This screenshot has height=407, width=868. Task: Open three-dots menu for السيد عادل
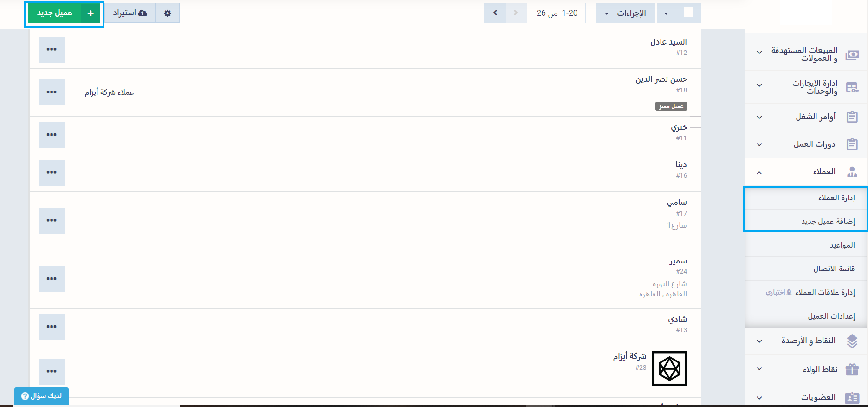pyautogui.click(x=52, y=50)
